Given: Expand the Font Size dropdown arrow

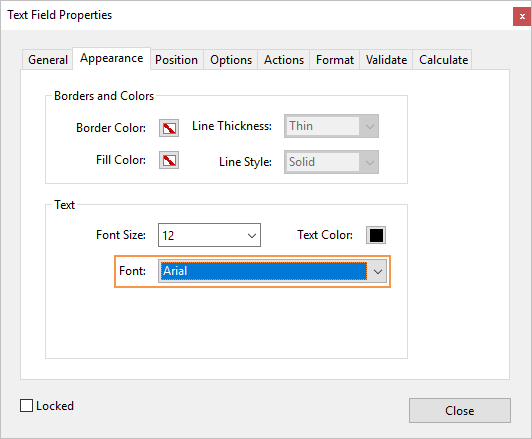Looking at the screenshot, I should click(252, 235).
